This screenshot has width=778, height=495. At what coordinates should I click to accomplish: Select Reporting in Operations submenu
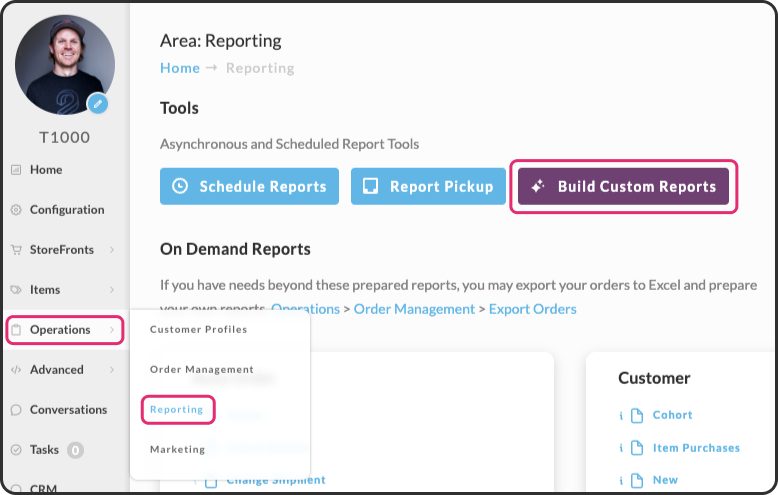[177, 410]
